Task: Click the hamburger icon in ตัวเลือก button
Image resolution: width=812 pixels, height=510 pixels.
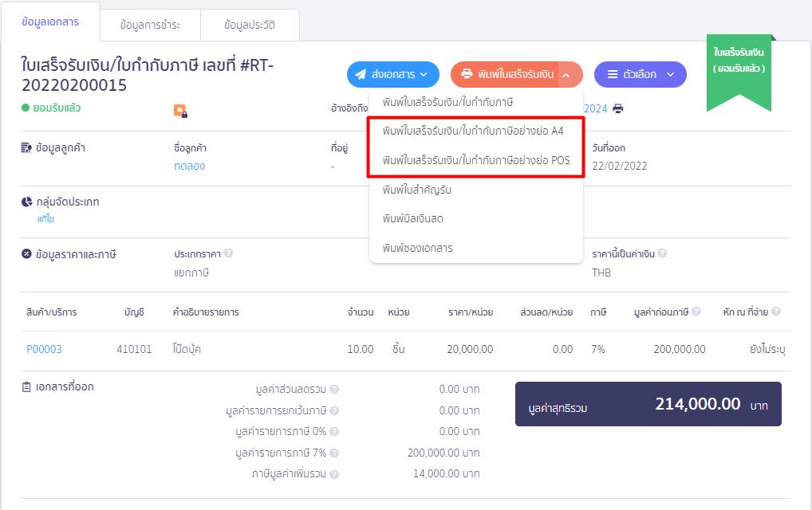Action: click(x=613, y=74)
